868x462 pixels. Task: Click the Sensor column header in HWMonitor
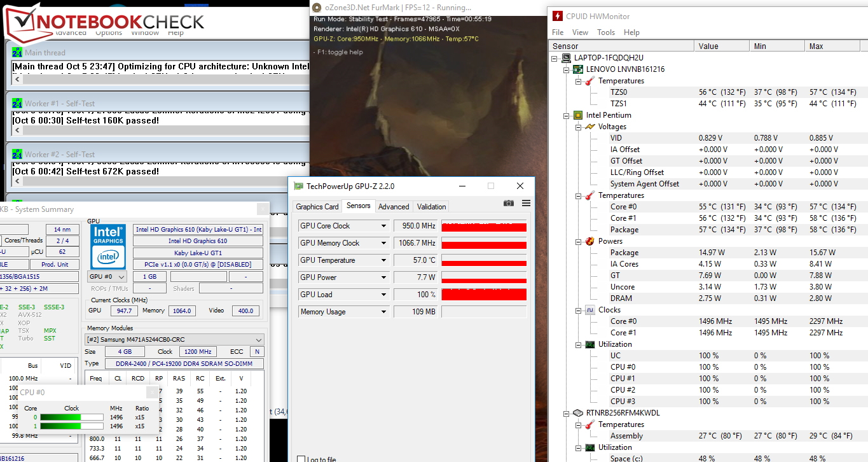[622, 46]
